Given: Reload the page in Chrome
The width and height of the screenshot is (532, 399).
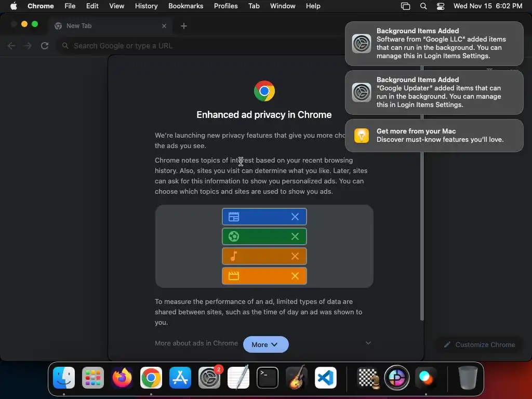Looking at the screenshot, I should pos(45,46).
